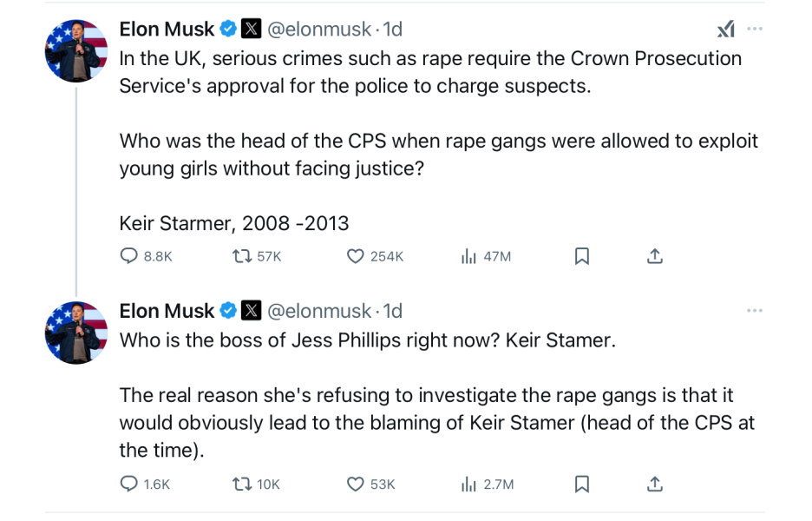Open the reply box on the second tweet
The width and height of the screenshot is (812, 521).
tap(129, 484)
